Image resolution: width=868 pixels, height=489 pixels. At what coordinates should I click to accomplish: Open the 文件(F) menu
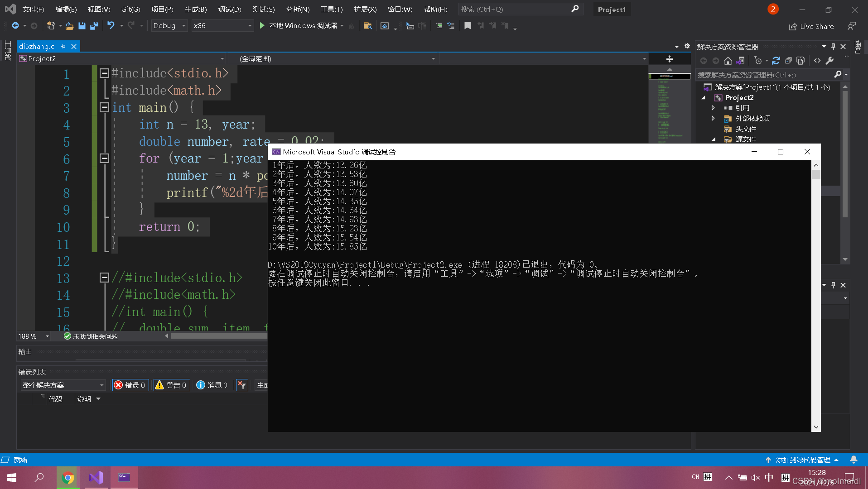click(x=33, y=9)
